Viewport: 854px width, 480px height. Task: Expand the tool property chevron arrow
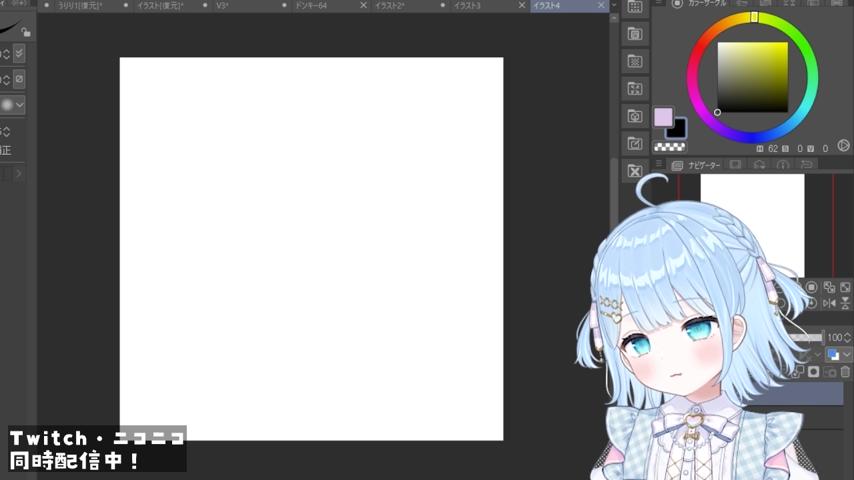click(x=19, y=174)
